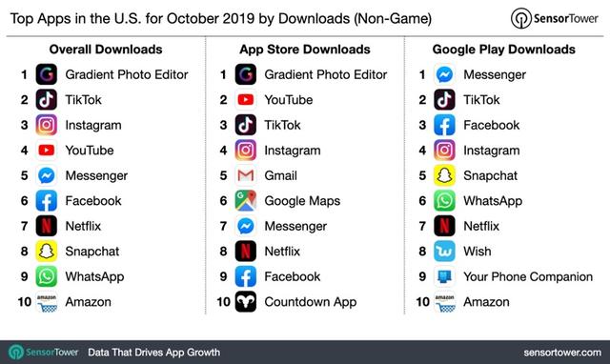The height and width of the screenshot is (364, 610).
Task: Select the Google Play Downloads column heading
Action: tap(504, 50)
